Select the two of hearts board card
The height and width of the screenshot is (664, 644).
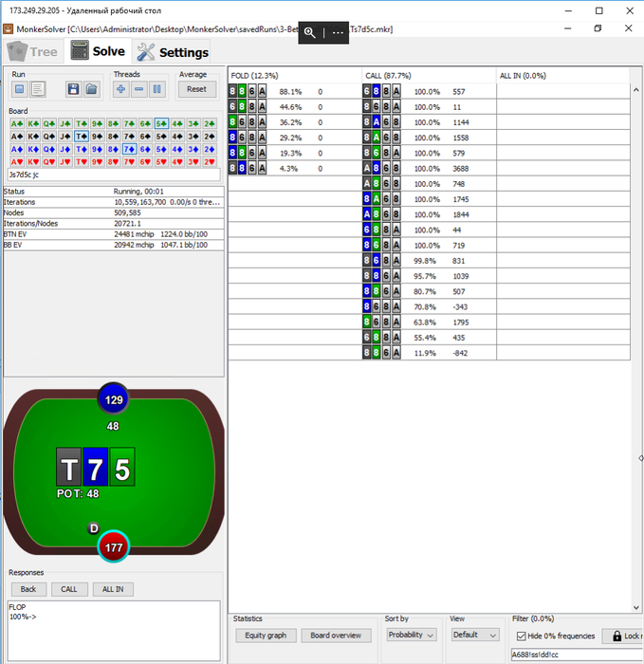210,162
